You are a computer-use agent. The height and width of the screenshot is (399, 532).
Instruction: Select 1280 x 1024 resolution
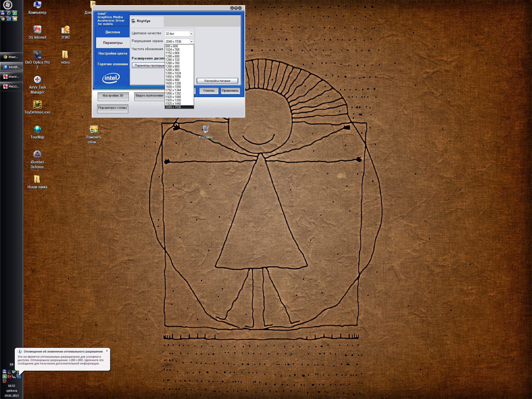[179, 73]
